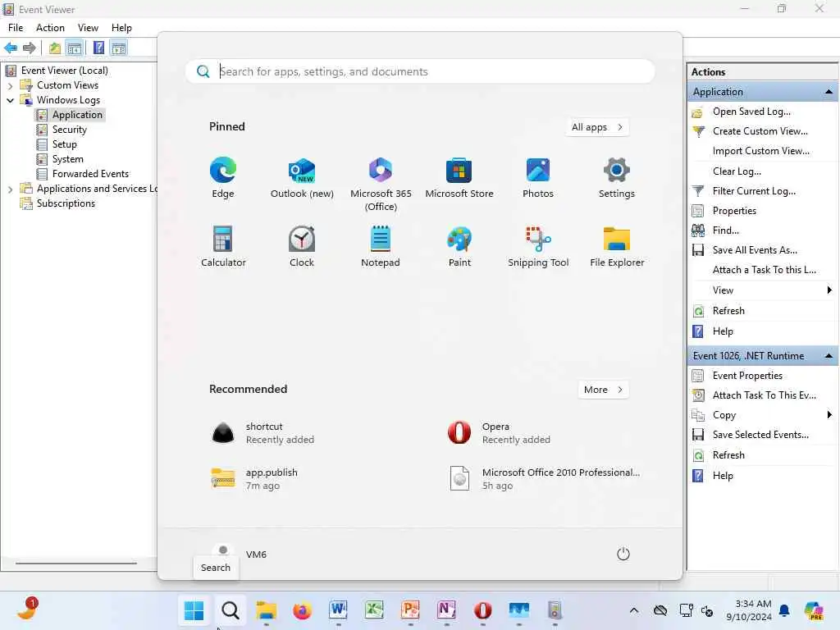The width and height of the screenshot is (840, 630).
Task: Open Firefox from the taskbar
Action: pos(302,610)
